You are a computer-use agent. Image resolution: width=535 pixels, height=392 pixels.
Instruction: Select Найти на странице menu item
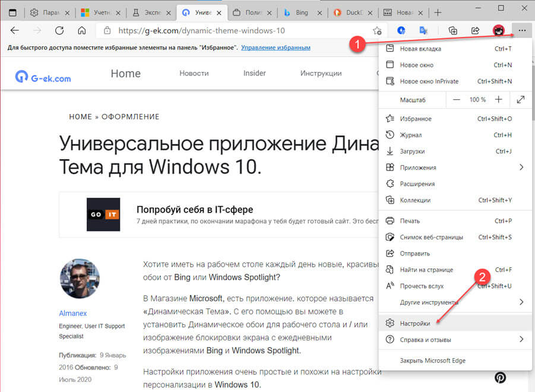455,270
